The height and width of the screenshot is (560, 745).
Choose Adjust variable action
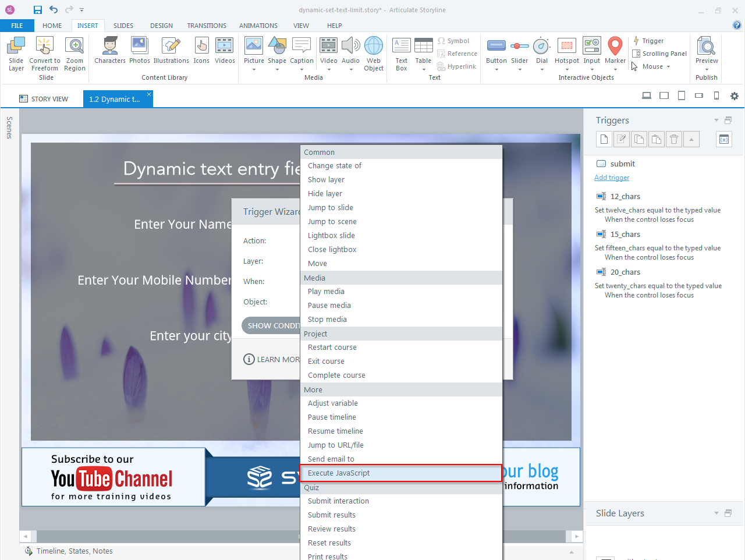pyautogui.click(x=400, y=403)
